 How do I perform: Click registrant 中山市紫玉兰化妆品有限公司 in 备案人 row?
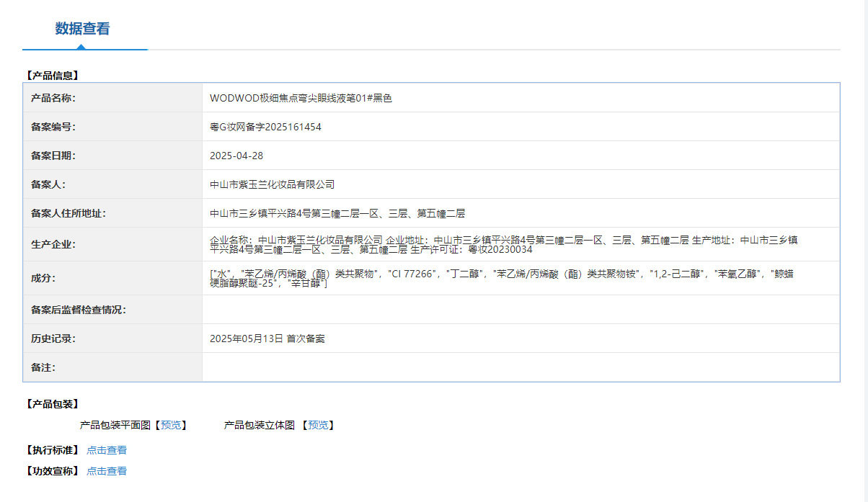pyautogui.click(x=273, y=184)
